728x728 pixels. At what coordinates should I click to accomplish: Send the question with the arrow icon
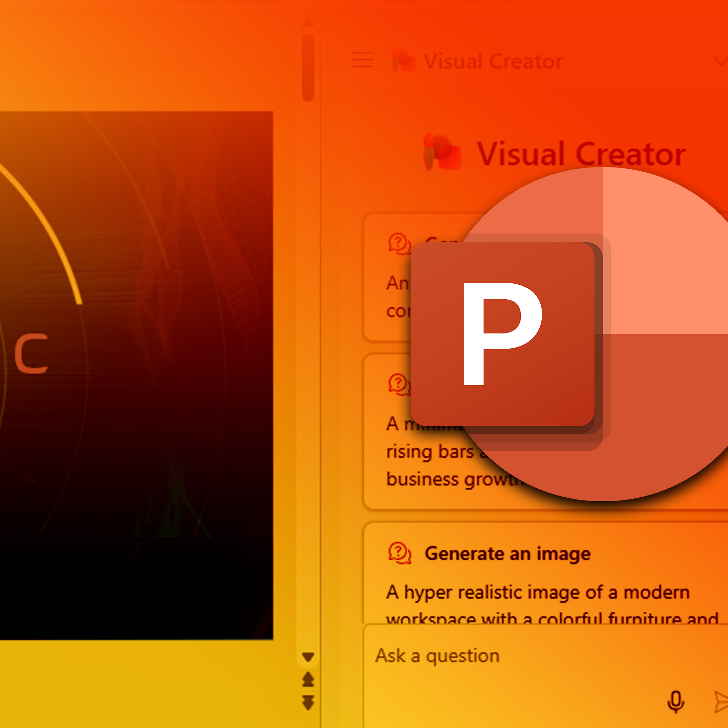pos(721,702)
